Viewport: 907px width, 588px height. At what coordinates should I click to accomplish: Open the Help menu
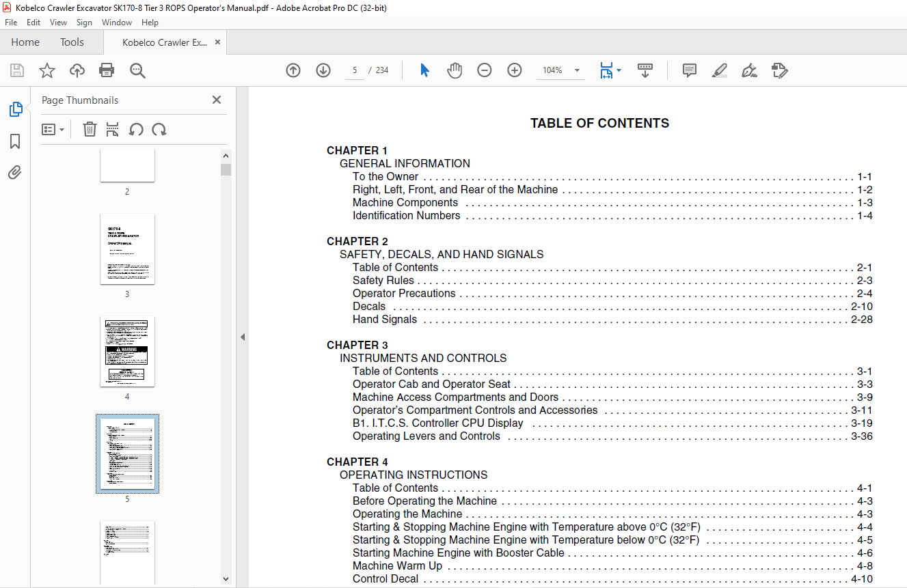pyautogui.click(x=150, y=23)
